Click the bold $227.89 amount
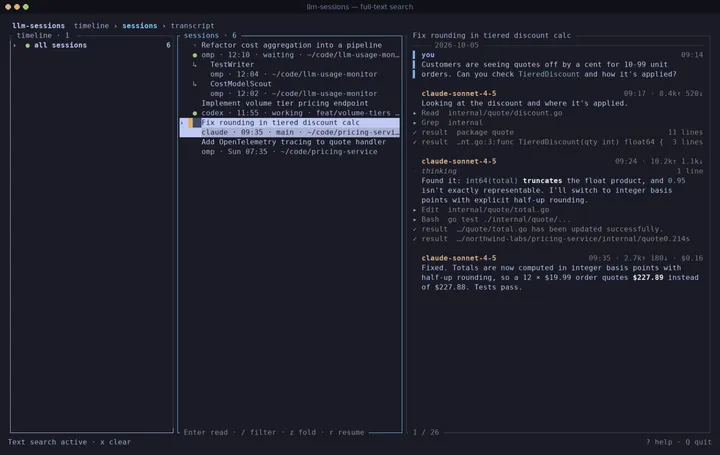720x455 pixels. click(648, 277)
